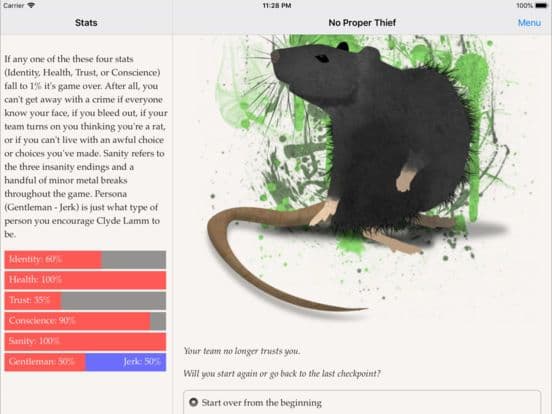The image size is (552, 414).
Task: Tap the No Proper Thief title
Action: click(x=362, y=23)
